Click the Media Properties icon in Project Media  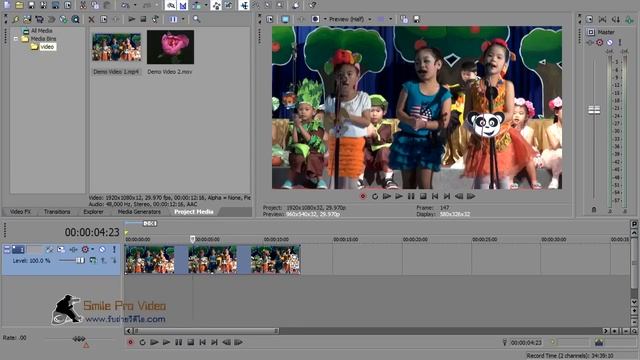point(104,19)
